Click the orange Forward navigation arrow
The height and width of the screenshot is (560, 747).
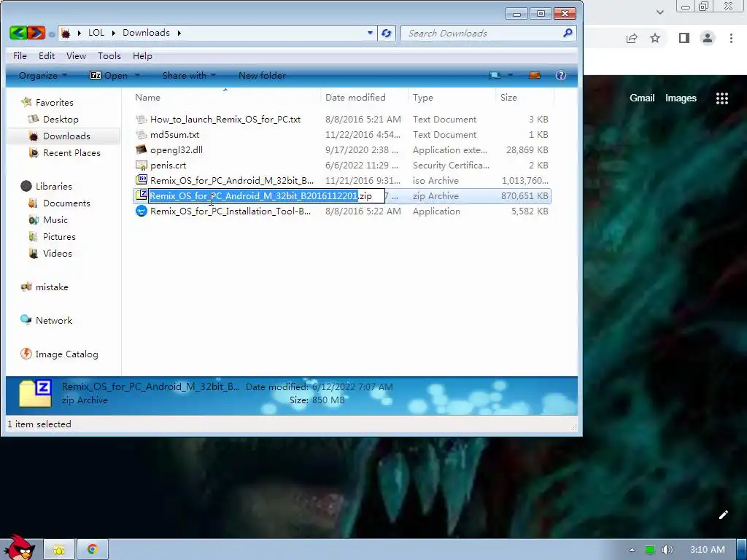[x=36, y=33]
